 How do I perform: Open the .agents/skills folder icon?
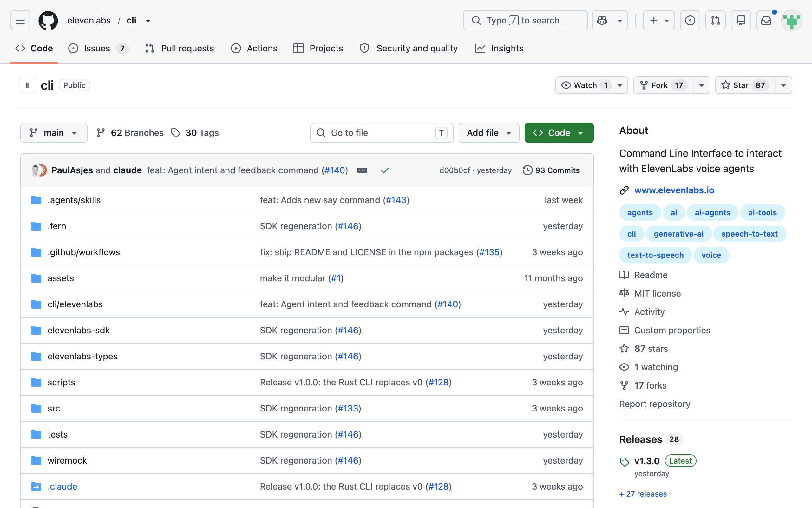click(x=36, y=200)
